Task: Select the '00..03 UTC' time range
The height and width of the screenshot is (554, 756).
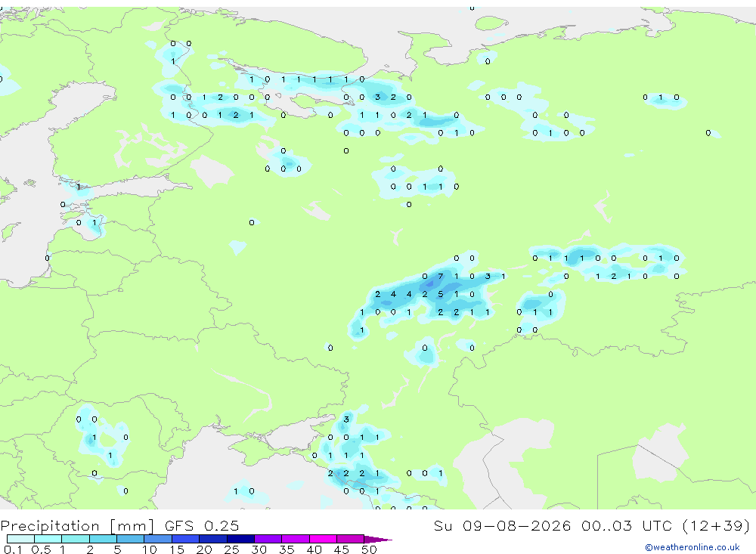Action: 627,526
